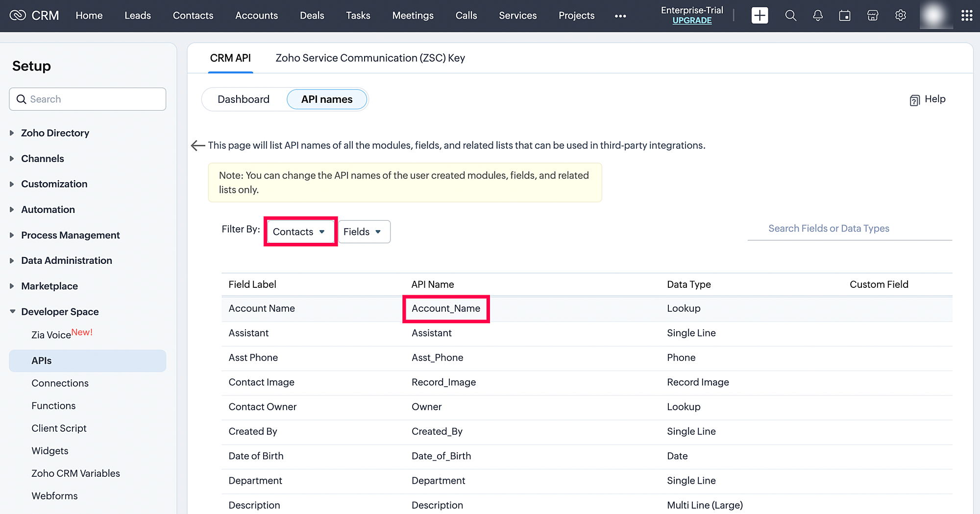Open the Contacts module in top navigation
This screenshot has height=514, width=980.
point(193,16)
